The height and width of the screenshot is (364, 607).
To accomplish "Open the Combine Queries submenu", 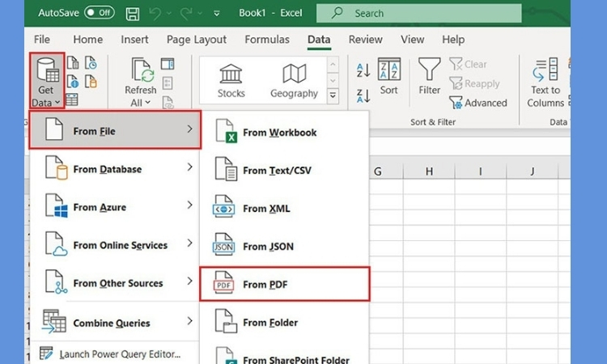I will coord(116,322).
